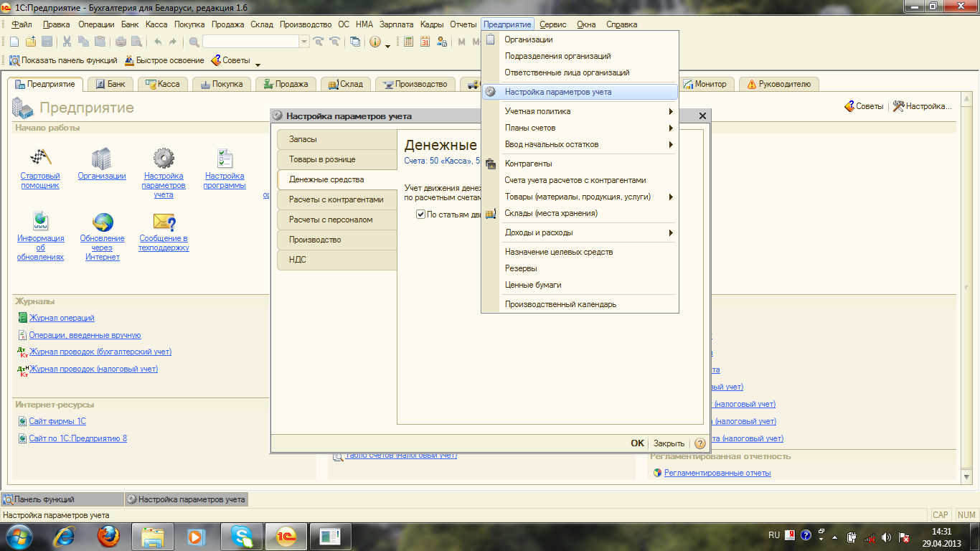
Task: Open the Calculator toolbar icon
Action: (x=409, y=42)
